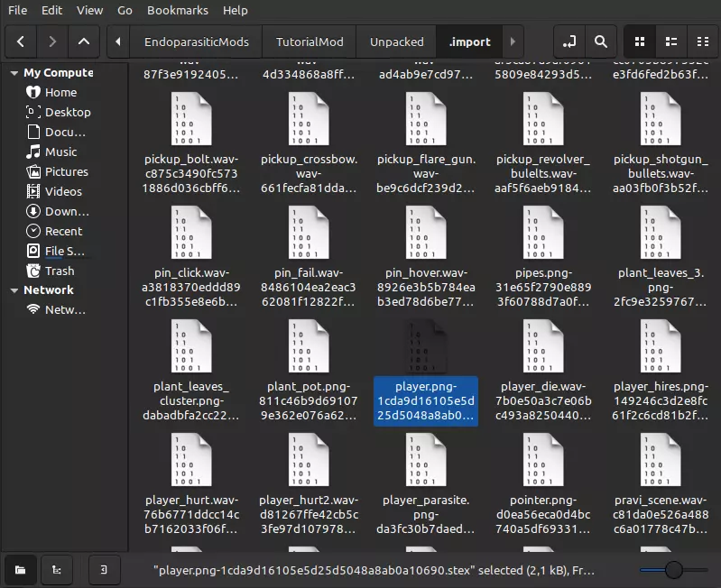Collapse the Network sidebar section

pyautogui.click(x=14, y=290)
